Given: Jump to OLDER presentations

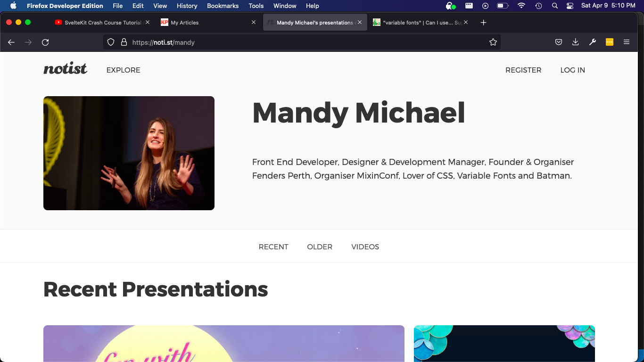Looking at the screenshot, I should coord(320,247).
